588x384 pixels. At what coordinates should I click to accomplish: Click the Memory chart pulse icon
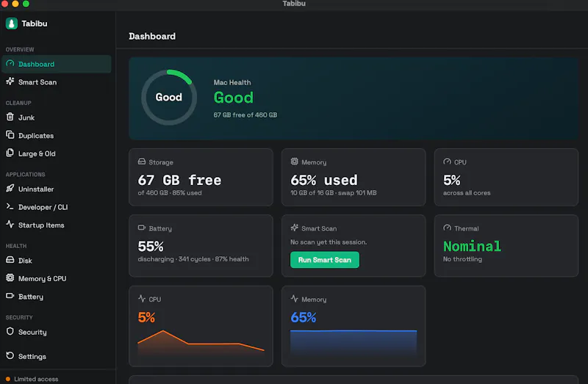295,299
